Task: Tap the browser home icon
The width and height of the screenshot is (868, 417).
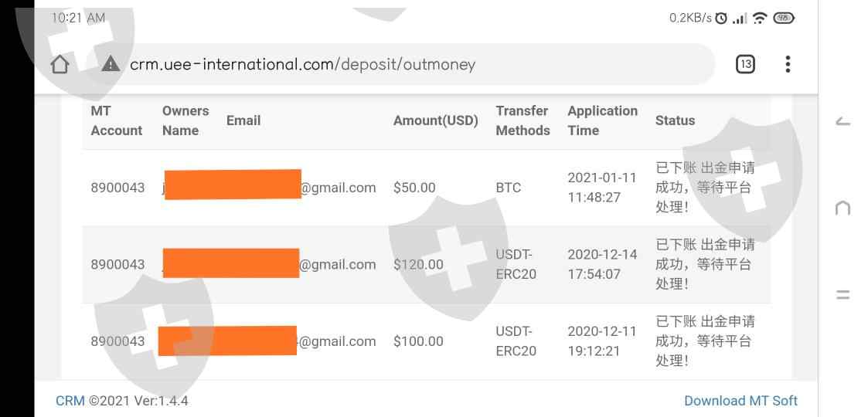Action: click(x=60, y=64)
